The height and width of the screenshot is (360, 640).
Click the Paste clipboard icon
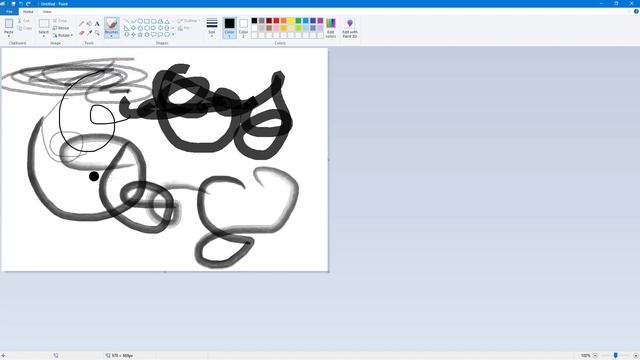tap(9, 24)
